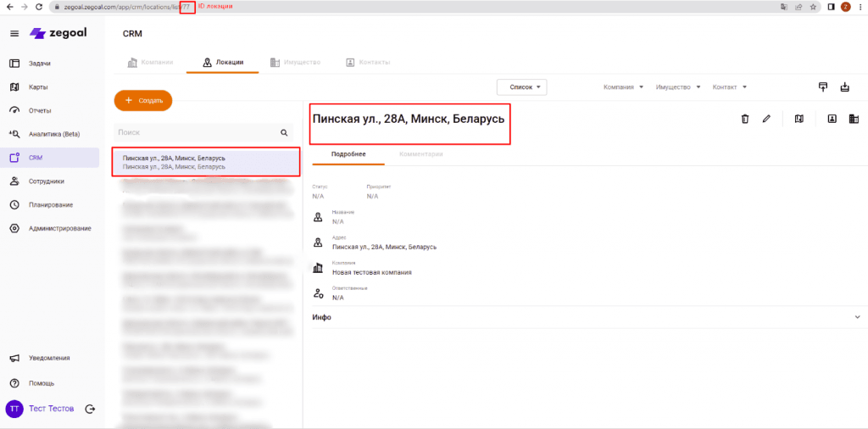Click the download export icon

844,86
